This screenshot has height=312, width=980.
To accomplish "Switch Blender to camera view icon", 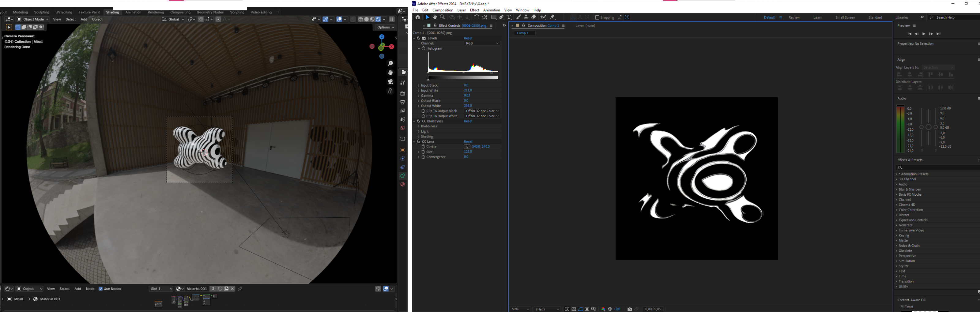I will pyautogui.click(x=390, y=82).
